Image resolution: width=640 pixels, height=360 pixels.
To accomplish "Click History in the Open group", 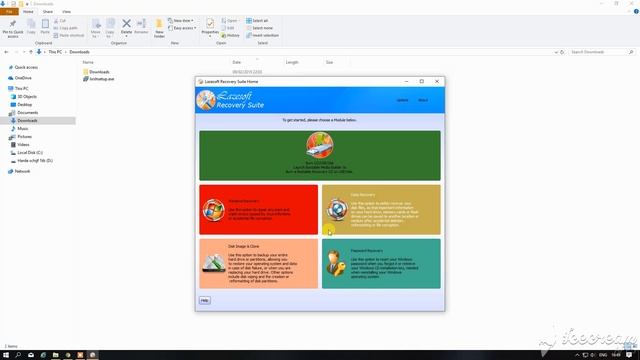I will (231, 36).
